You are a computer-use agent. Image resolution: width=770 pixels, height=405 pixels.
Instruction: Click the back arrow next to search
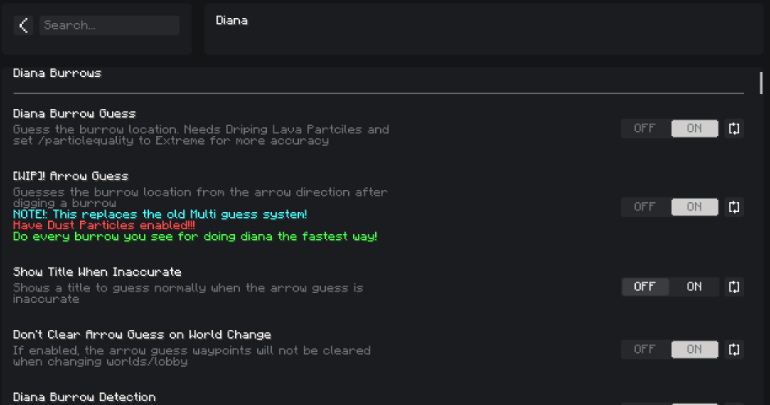tap(24, 26)
